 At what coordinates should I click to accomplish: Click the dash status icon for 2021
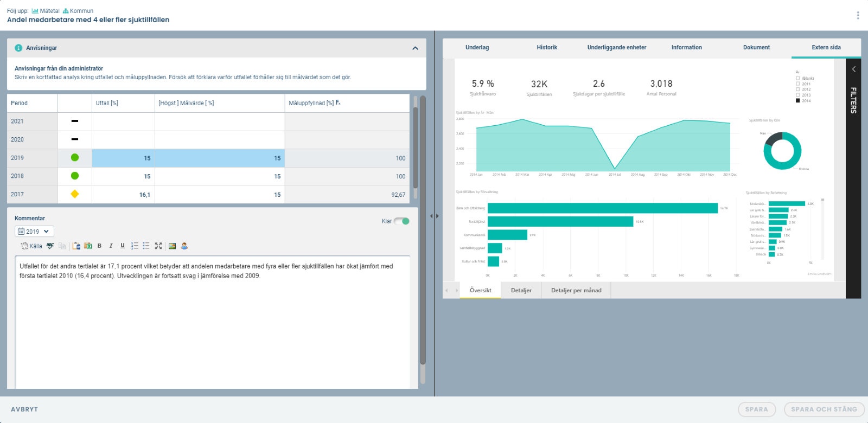click(x=75, y=121)
